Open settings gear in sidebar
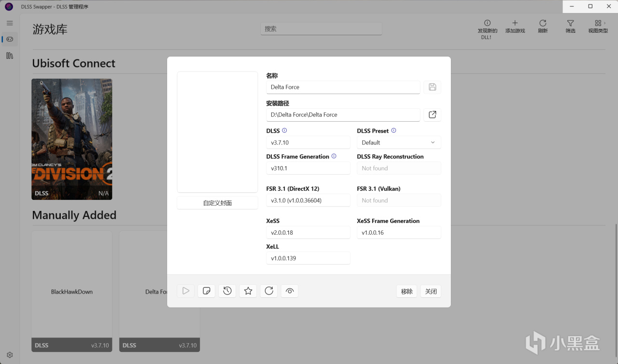The image size is (618, 364). 10,355
